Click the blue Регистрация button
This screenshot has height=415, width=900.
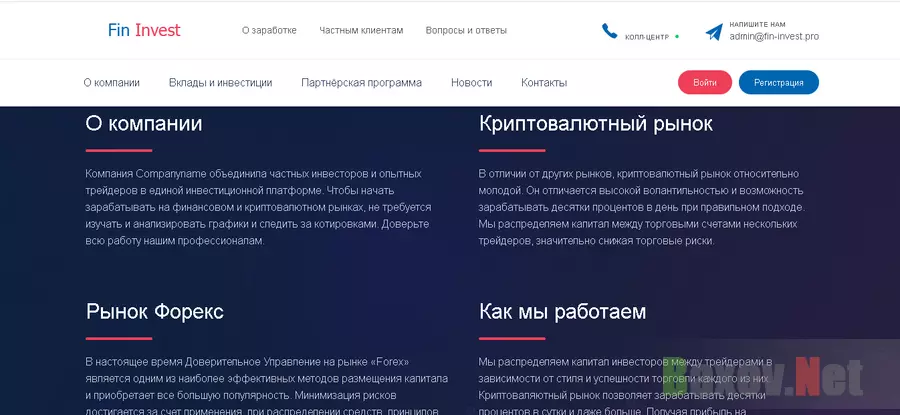[778, 83]
